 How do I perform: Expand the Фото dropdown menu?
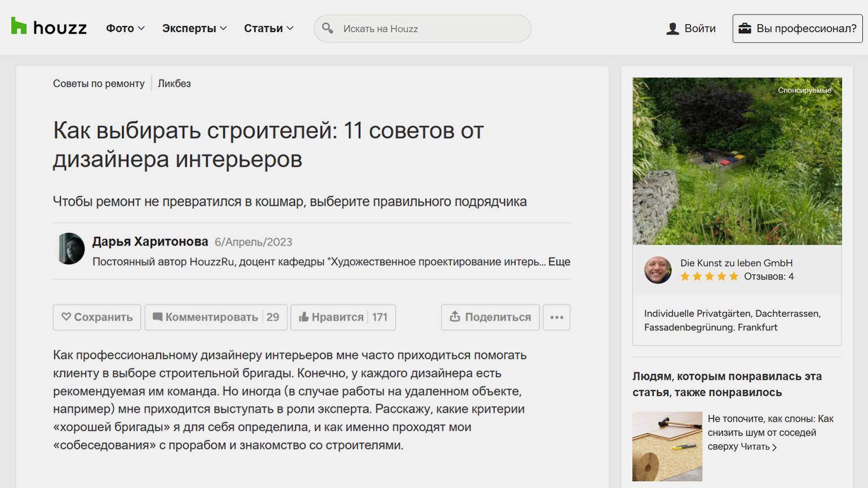click(x=125, y=28)
